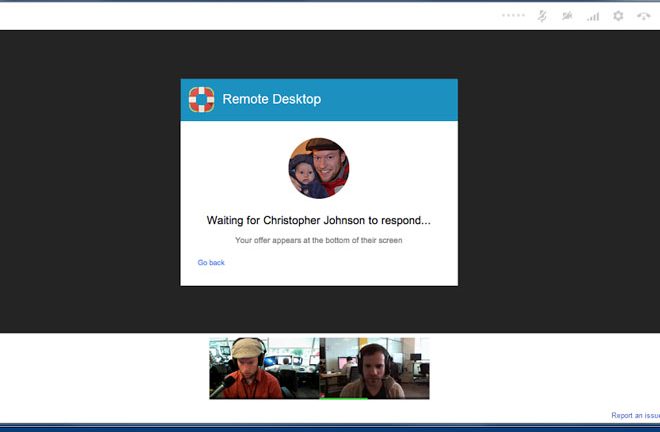Screen dimensions: 660x432
Task: Open the bandwidth signal bars control
Action: click(x=593, y=16)
